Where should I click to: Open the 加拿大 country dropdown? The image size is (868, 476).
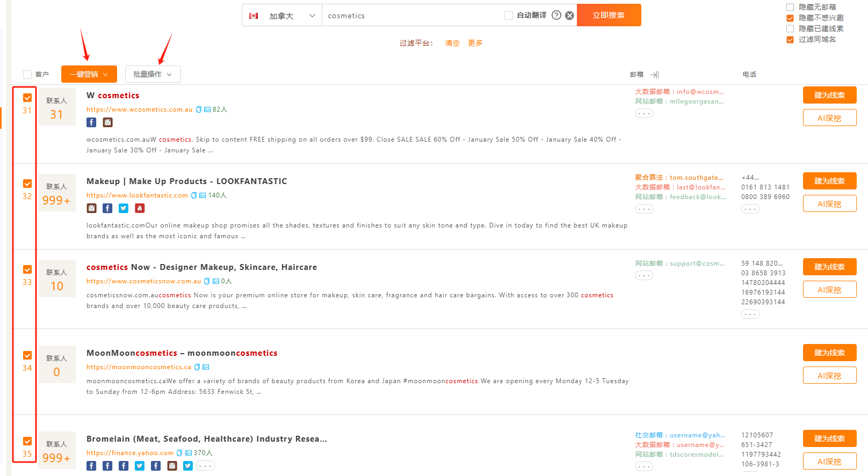282,16
